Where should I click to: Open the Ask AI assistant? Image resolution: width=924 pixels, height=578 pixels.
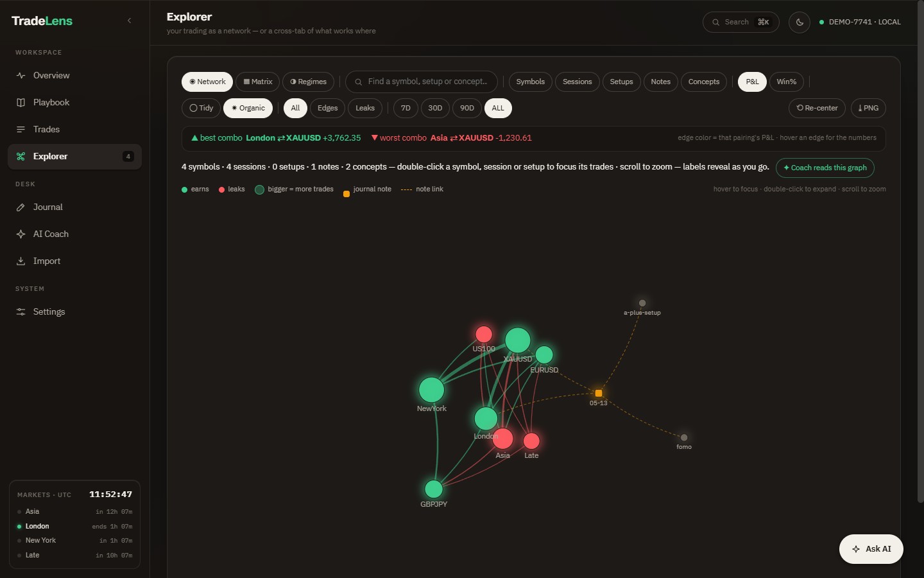pyautogui.click(x=871, y=549)
